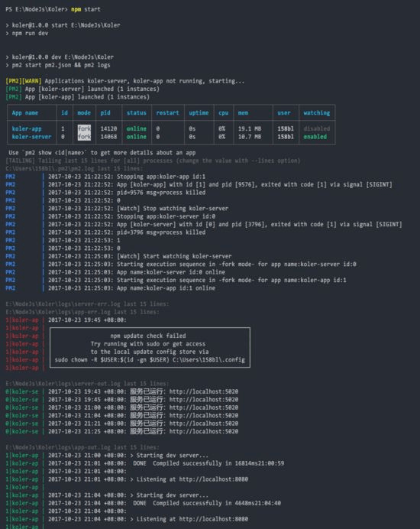Click the 'status' column header

pos(137,113)
